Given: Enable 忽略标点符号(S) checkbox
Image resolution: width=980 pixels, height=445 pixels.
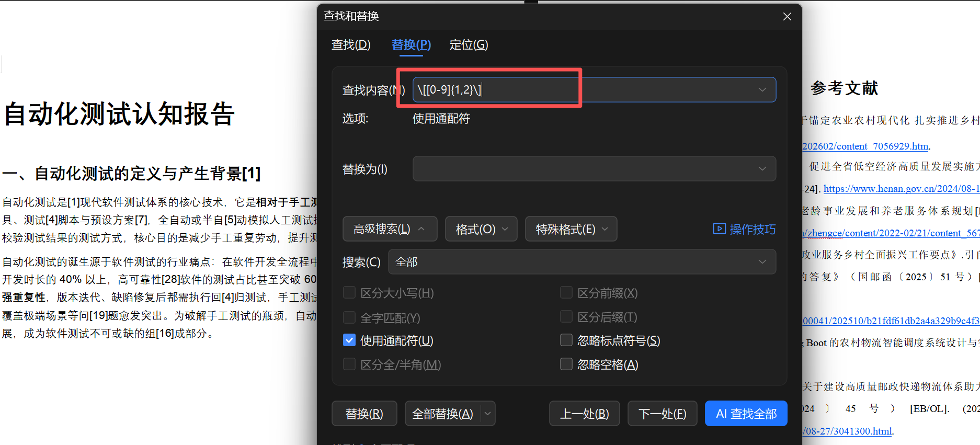Looking at the screenshot, I should [x=566, y=340].
